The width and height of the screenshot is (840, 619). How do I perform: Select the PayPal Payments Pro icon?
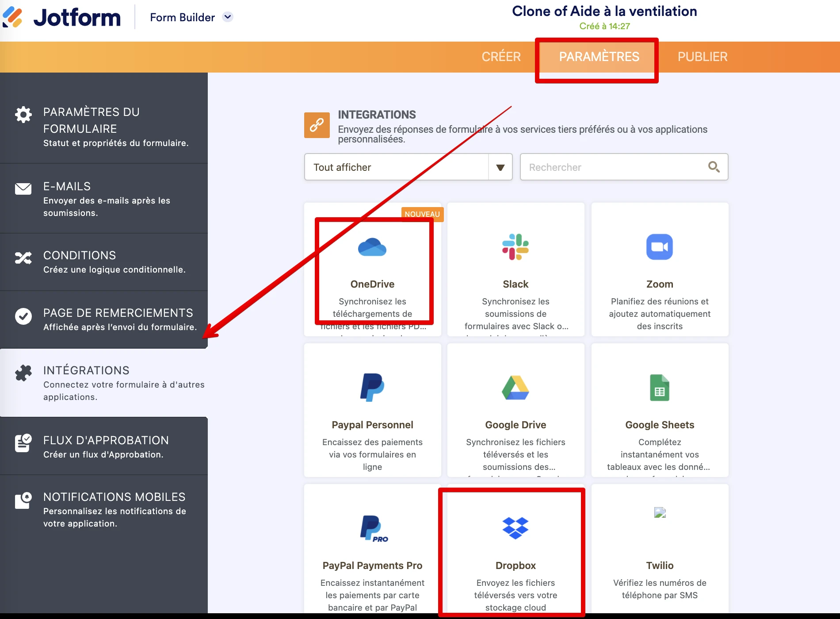click(x=373, y=528)
